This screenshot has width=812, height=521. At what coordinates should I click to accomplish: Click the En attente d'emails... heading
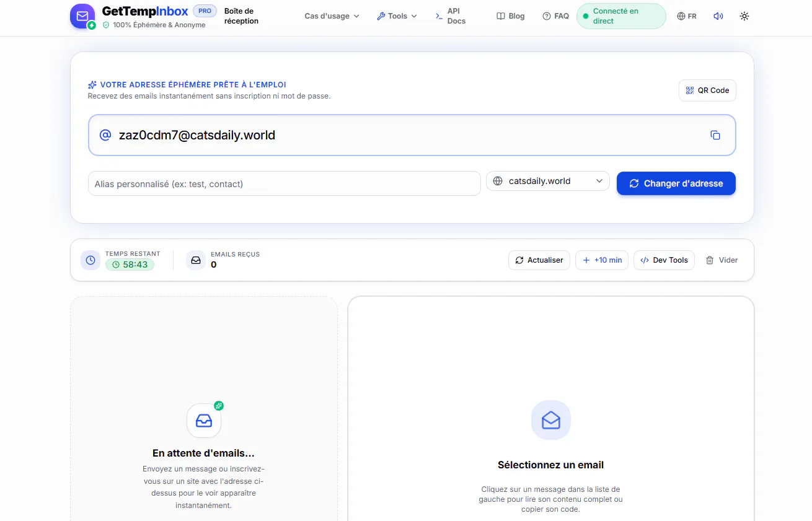click(203, 453)
